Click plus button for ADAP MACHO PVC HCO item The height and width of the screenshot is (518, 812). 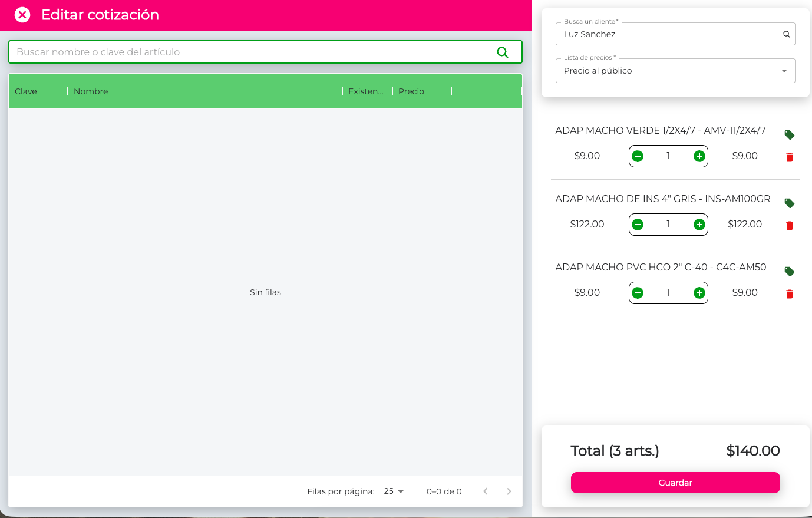pos(699,293)
